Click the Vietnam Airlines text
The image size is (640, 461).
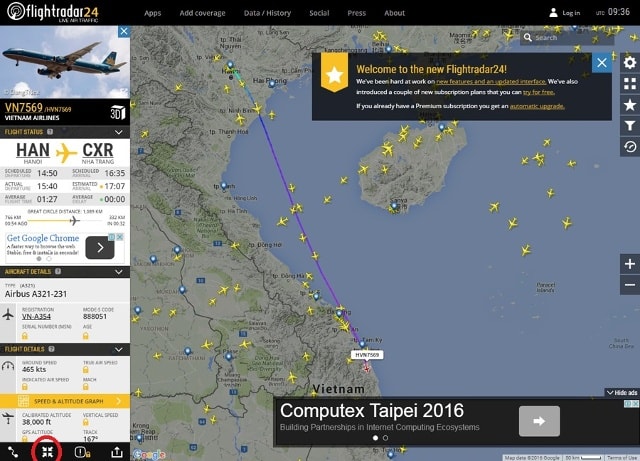click(32, 118)
